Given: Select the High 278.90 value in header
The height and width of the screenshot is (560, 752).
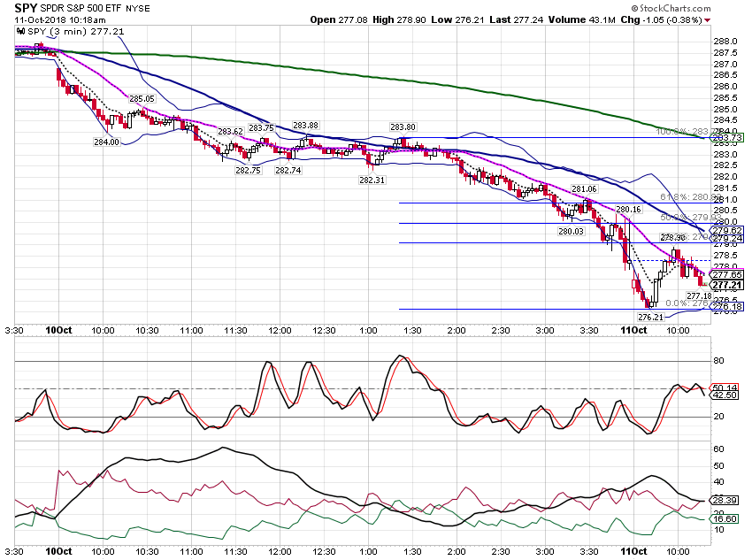Looking at the screenshot, I should (399, 19).
